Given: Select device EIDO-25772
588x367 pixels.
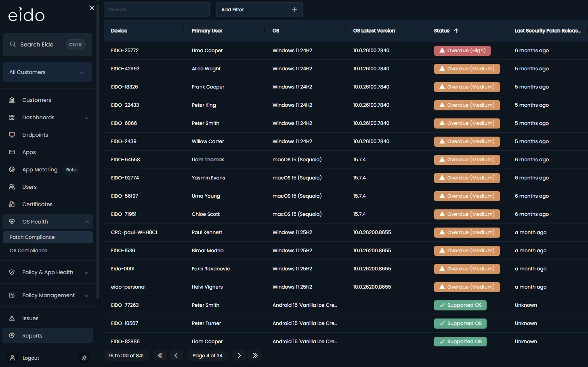Looking at the screenshot, I should [125, 51].
